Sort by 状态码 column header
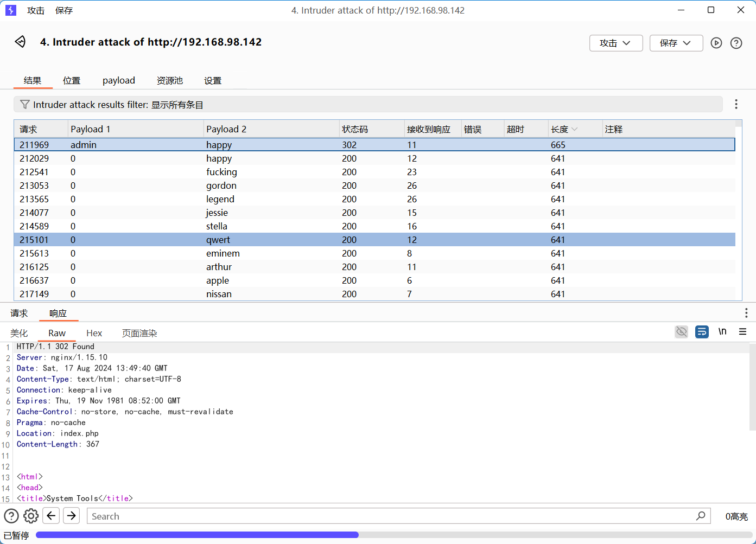The width and height of the screenshot is (756, 544). pyautogui.click(x=372, y=129)
